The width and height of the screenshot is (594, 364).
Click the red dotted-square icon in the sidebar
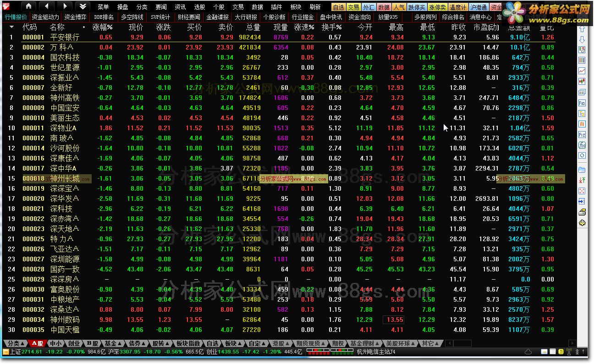tap(582, 191)
